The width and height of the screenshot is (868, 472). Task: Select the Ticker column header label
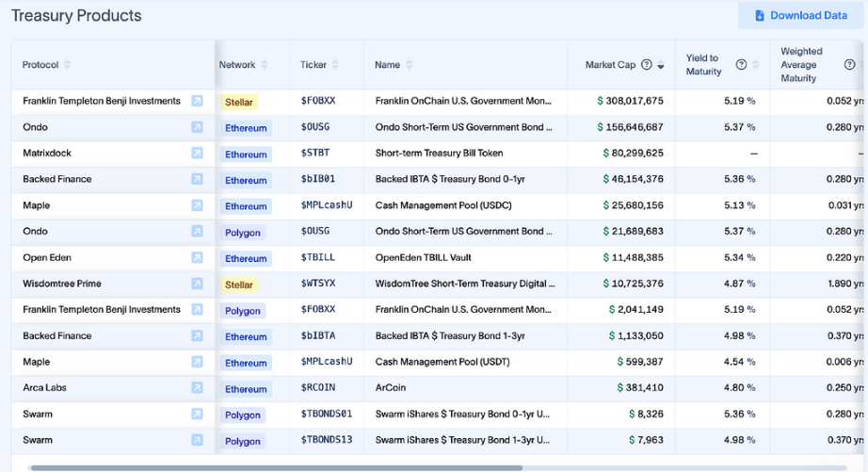313,65
